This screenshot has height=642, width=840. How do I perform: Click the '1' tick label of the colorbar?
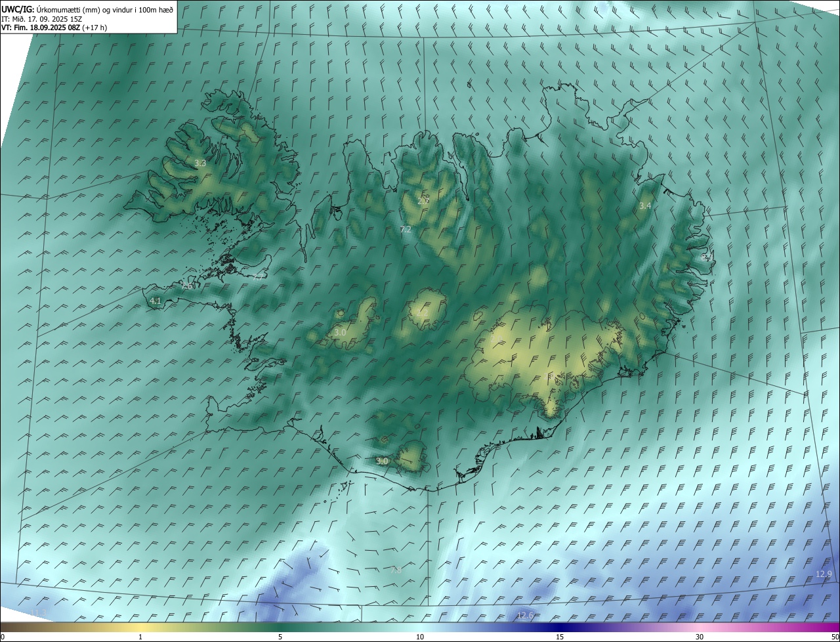pyautogui.click(x=140, y=637)
